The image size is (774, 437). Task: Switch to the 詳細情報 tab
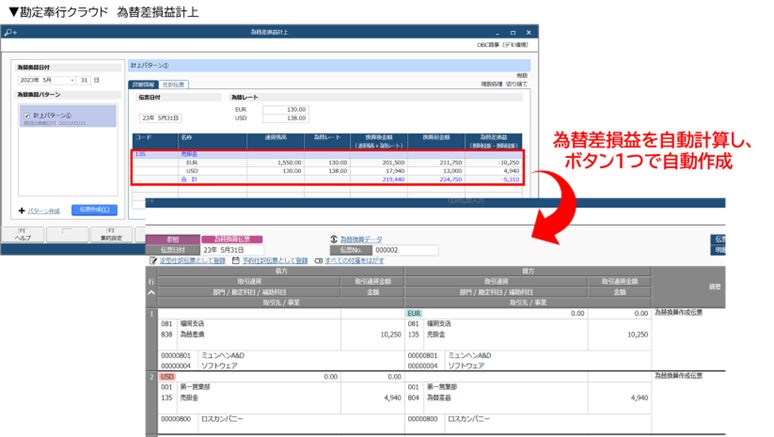tap(143, 84)
